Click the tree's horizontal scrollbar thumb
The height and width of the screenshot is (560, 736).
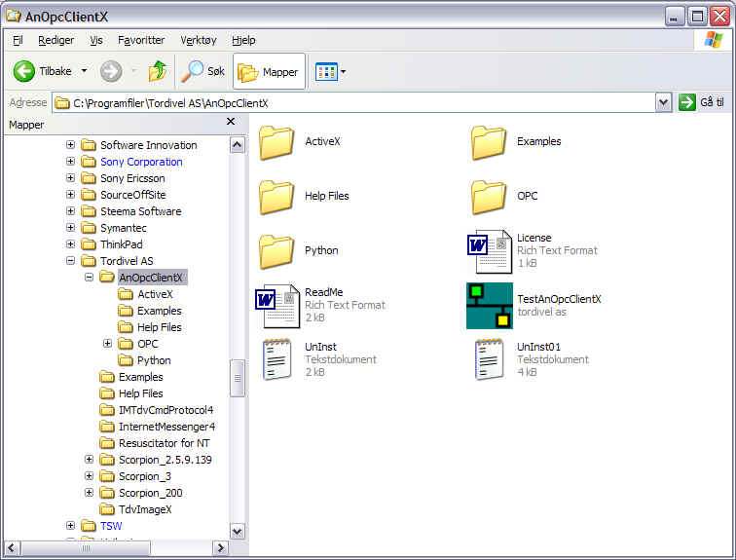(86, 547)
